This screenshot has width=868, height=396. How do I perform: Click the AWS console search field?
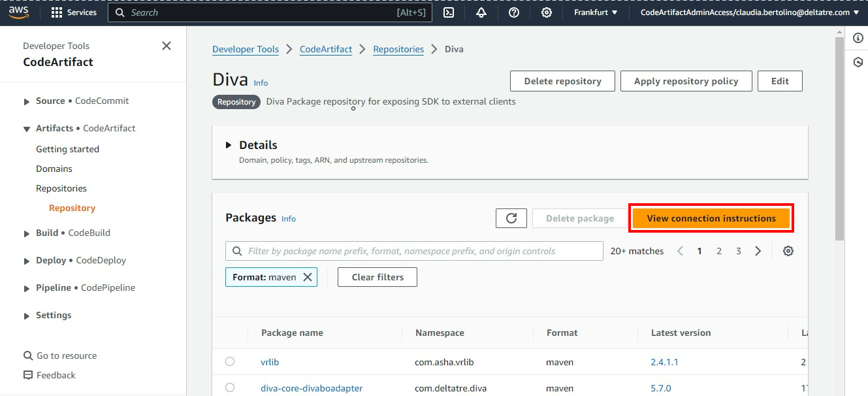tap(270, 12)
